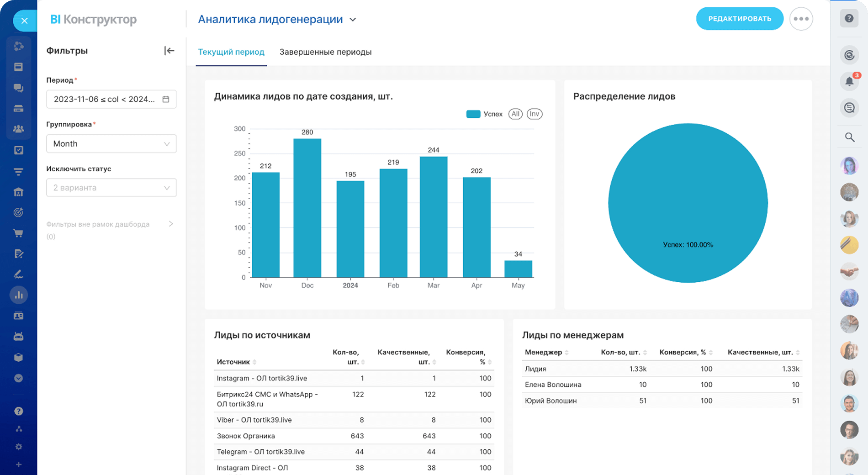Screen dimensions: 868x475
Task: Open the notifications bell icon
Action: pyautogui.click(x=849, y=81)
